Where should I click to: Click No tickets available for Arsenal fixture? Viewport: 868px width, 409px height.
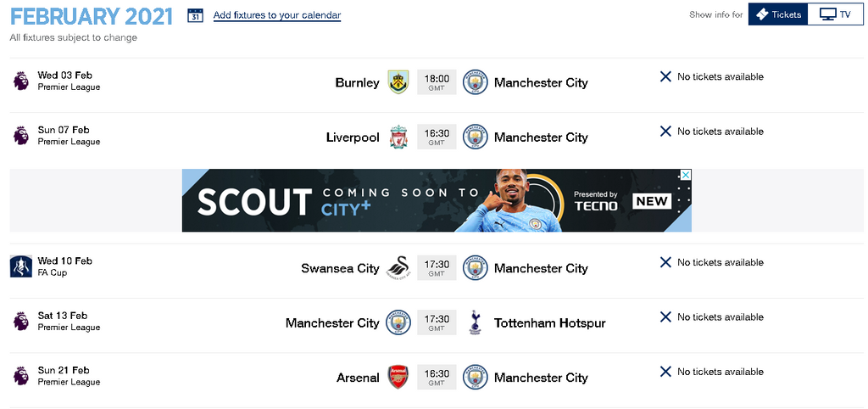[720, 372]
